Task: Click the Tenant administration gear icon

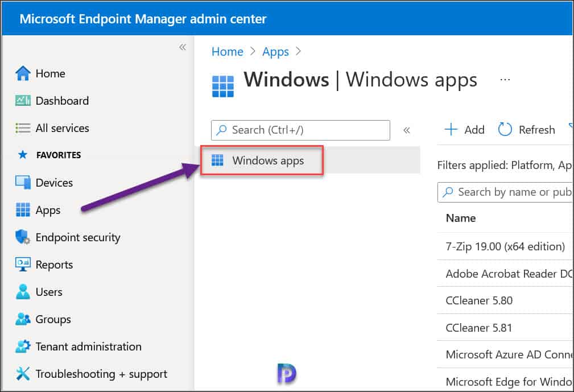Action: point(23,346)
